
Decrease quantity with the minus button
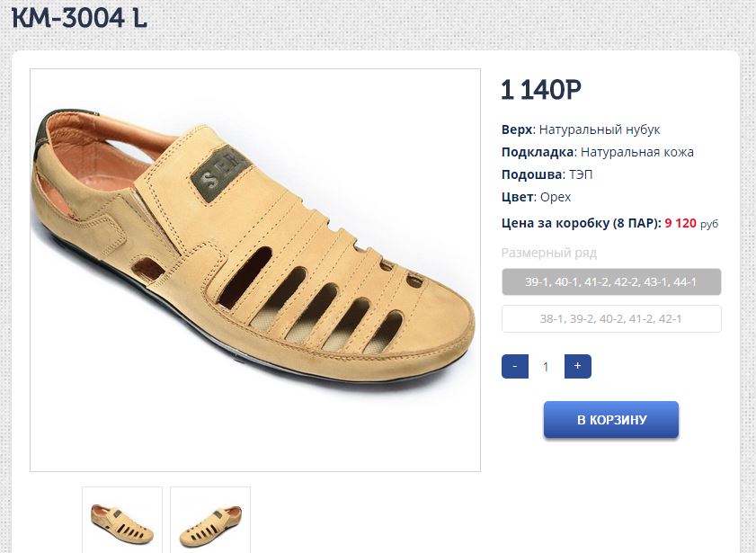tap(514, 367)
